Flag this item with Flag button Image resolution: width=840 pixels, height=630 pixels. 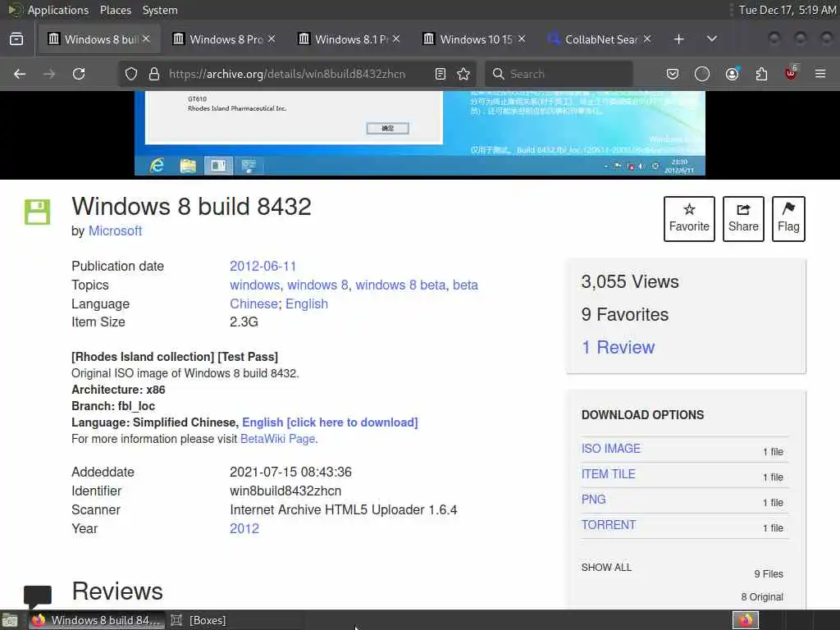(788, 218)
